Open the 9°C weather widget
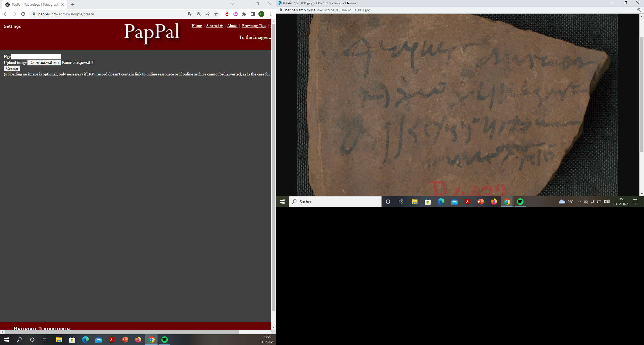The width and height of the screenshot is (644, 345). coord(566,202)
